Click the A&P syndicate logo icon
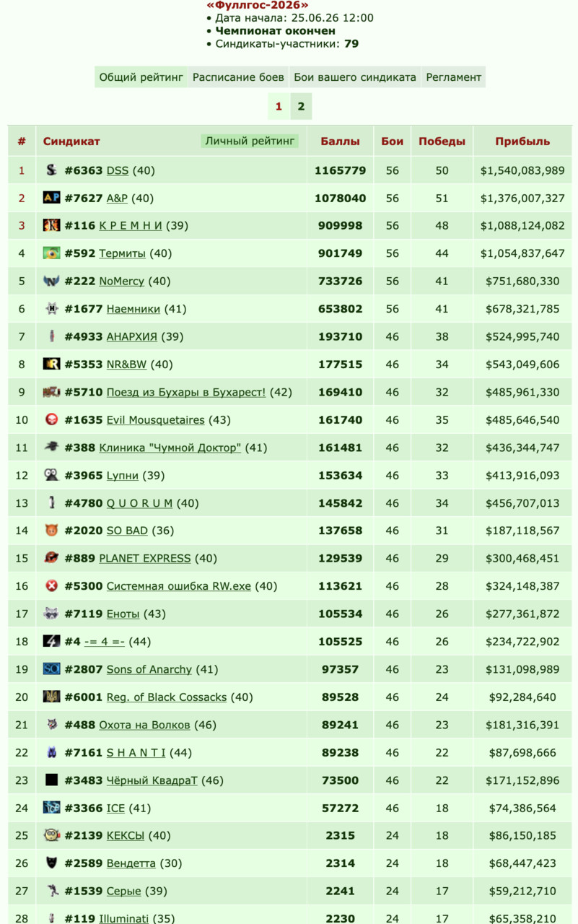578x924 pixels. pyautogui.click(x=51, y=198)
